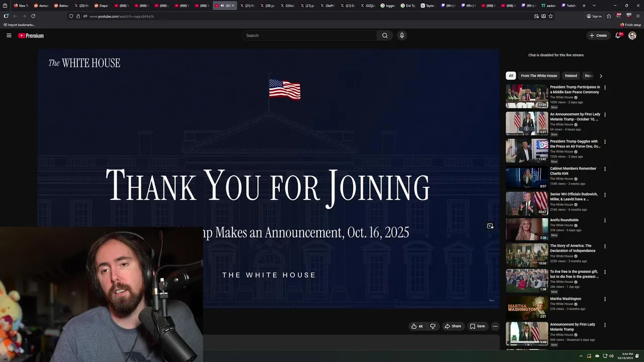Dislike the video with thumbs down

coord(433,326)
